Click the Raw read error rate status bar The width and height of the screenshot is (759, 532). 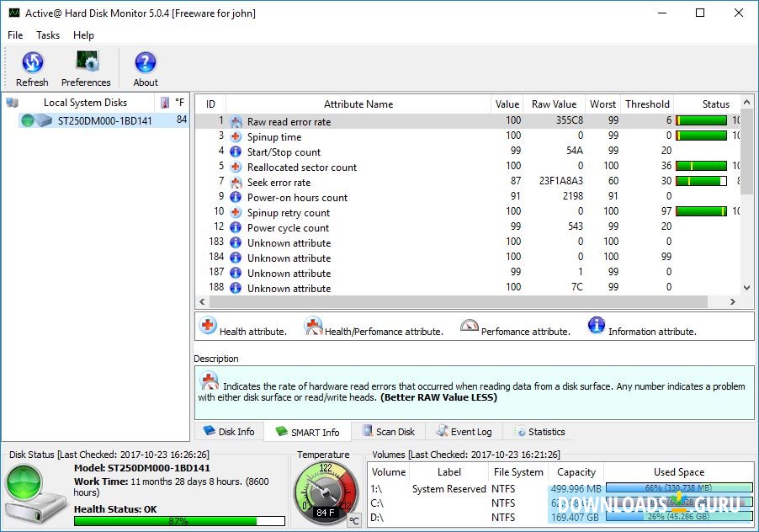pos(702,120)
